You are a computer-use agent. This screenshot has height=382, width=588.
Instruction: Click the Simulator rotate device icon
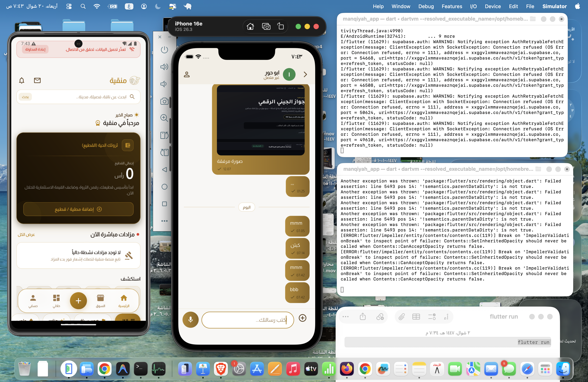pyautogui.click(x=281, y=26)
